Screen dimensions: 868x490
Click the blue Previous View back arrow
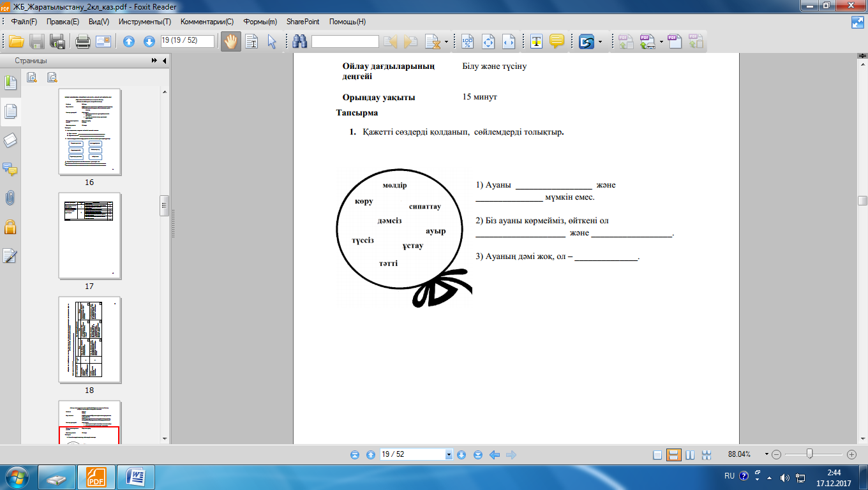[x=495, y=455]
